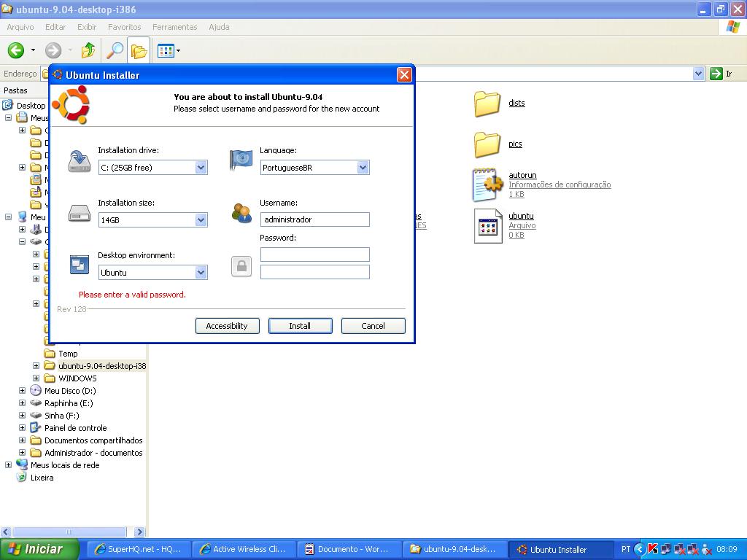
Task: Expand Meu Disco (D:) node
Action: (23, 391)
